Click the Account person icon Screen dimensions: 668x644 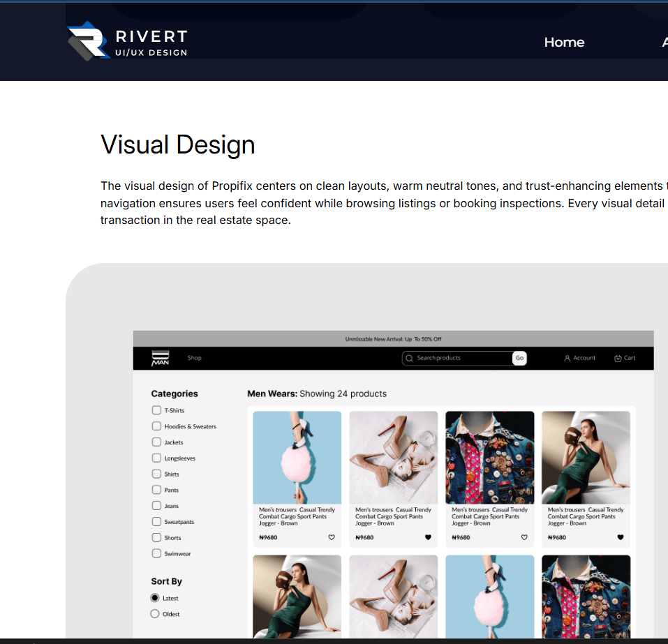[567, 358]
